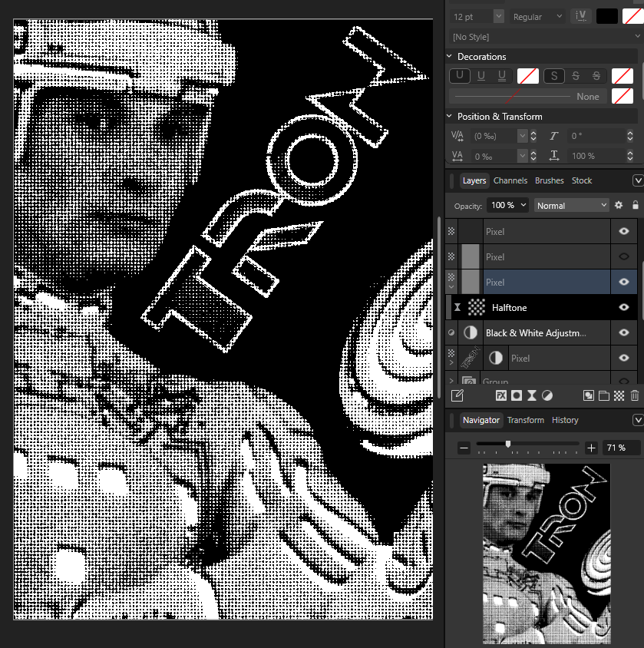Screen dimensions: 644x648
Task: Open Adjustments via the half-circle icon at panel bottom
Action: pyautogui.click(x=547, y=395)
